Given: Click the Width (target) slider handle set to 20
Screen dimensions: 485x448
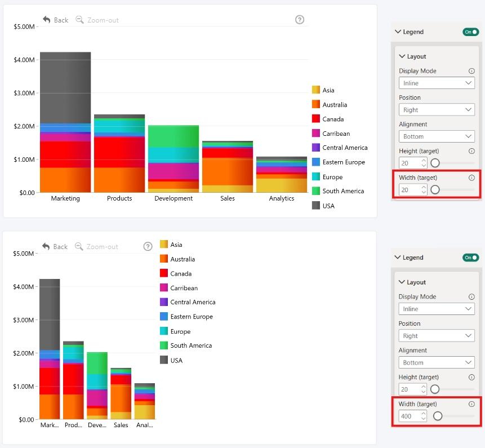Looking at the screenshot, I should click(x=435, y=190).
